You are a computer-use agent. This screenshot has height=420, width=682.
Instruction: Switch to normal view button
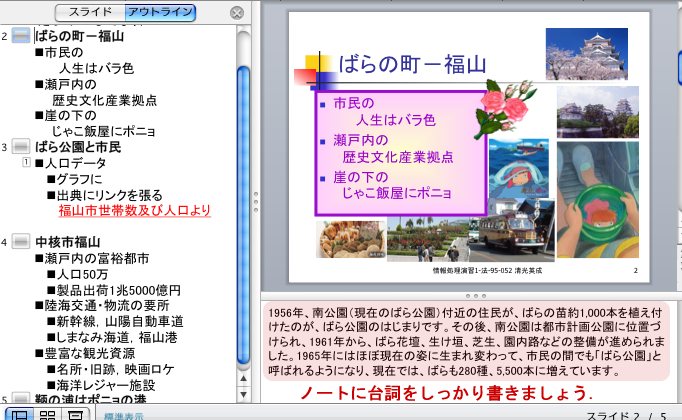pos(19,413)
